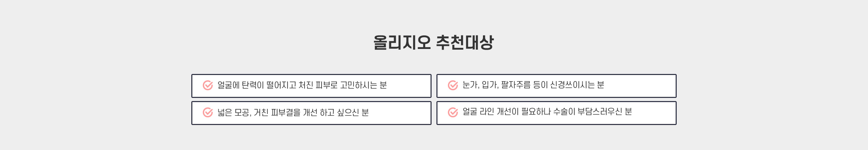The height and width of the screenshot is (150, 868).
Task: Select the 수술이 부담스러우신 분 item text
Action: [x=593, y=111]
